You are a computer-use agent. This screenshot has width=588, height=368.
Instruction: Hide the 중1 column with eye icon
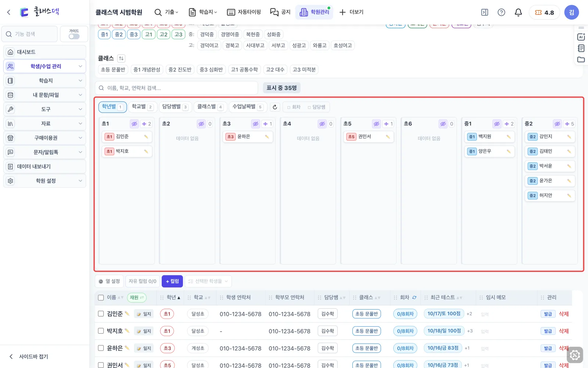tap(497, 124)
